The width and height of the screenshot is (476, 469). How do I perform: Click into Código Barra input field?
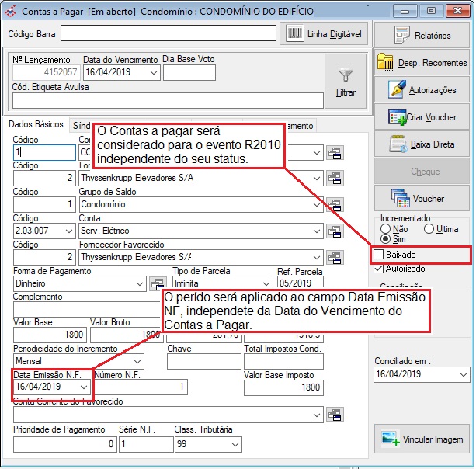[x=169, y=33]
